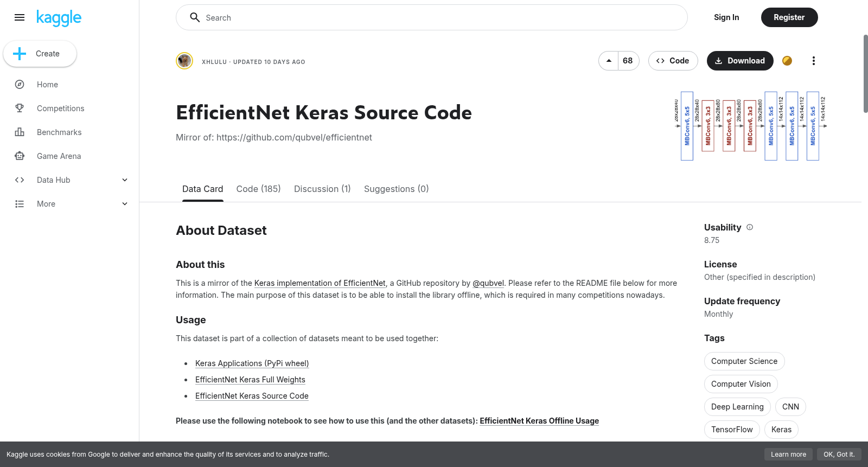The height and width of the screenshot is (467, 868).
Task: Click the bronze medal icon
Action: 787,61
